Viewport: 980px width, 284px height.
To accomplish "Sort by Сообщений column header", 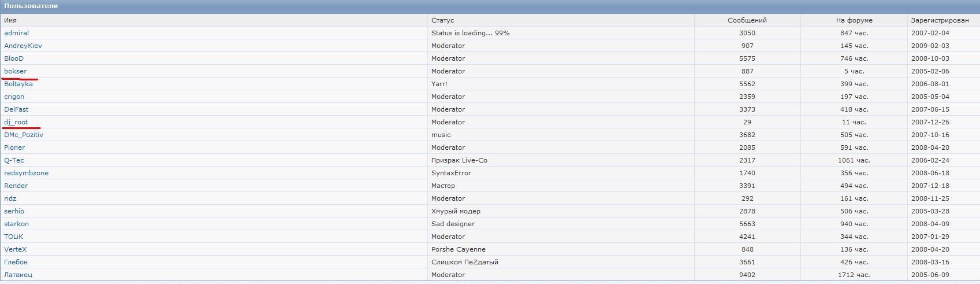I will 747,20.
